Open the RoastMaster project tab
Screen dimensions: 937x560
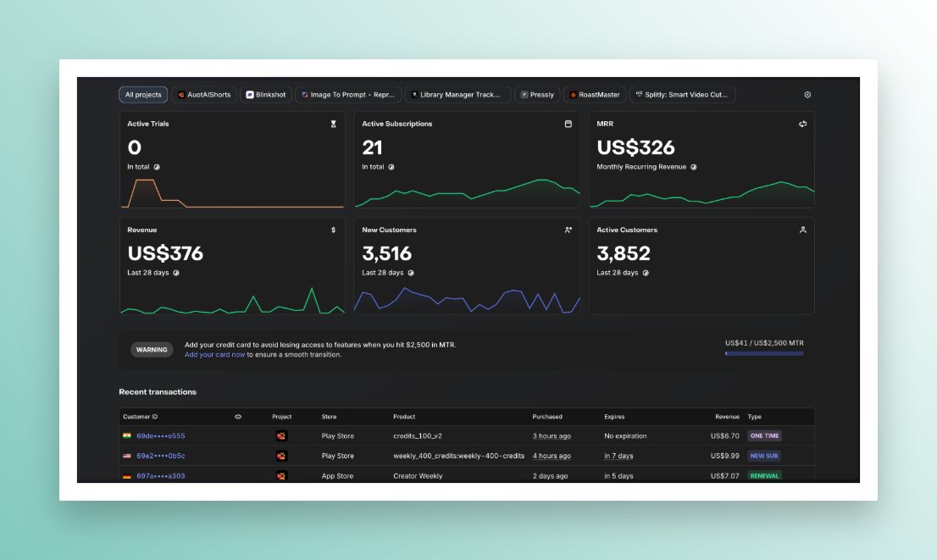point(595,94)
